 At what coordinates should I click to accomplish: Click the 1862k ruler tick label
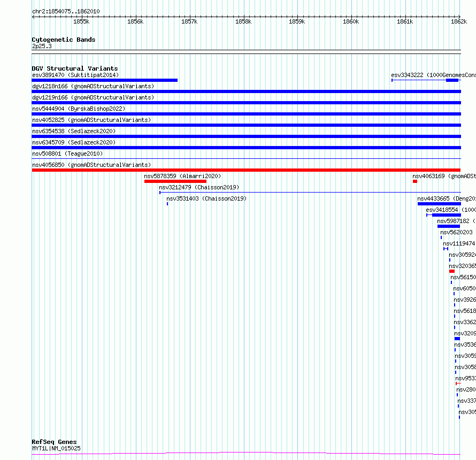pyautogui.click(x=459, y=21)
